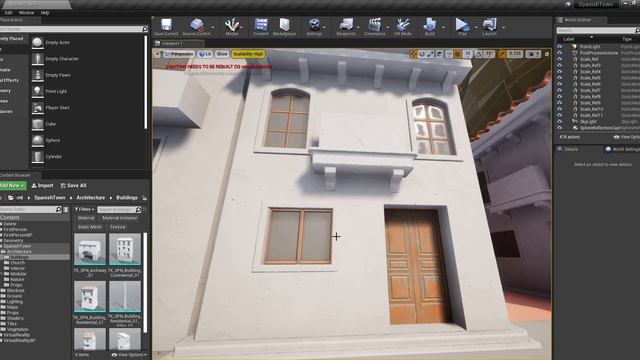Open the Modes toolbar icon
The height and width of the screenshot is (360, 640).
(x=232, y=27)
